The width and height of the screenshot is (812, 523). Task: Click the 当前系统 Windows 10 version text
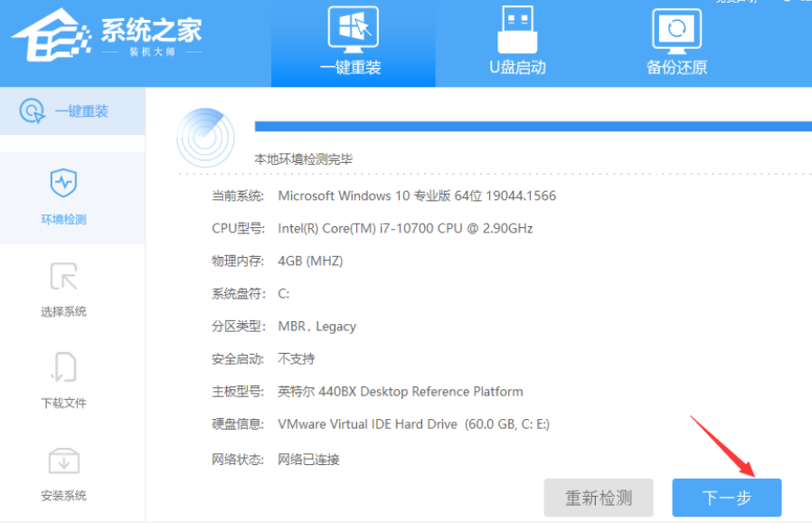point(417,195)
